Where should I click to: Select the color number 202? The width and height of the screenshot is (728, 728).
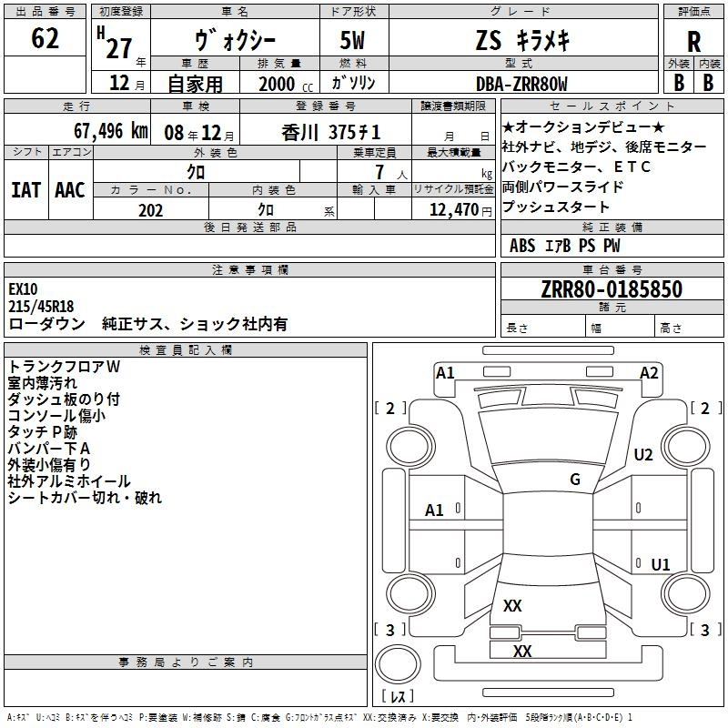point(150,210)
